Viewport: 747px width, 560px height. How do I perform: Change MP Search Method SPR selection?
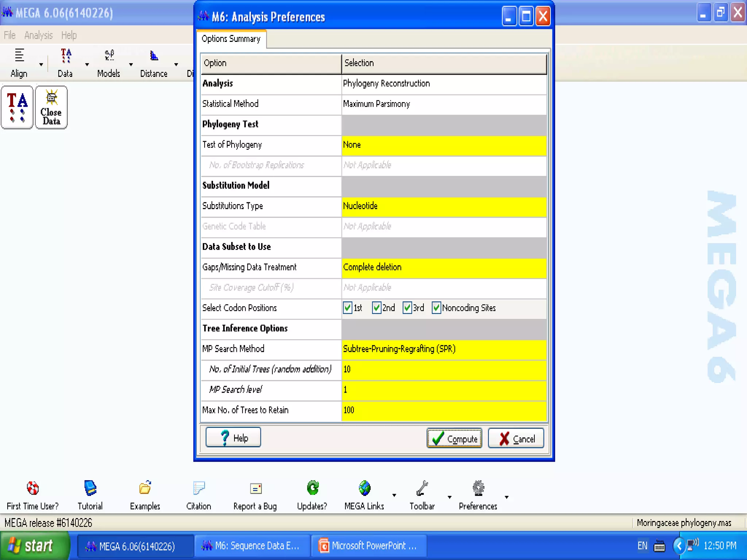(444, 349)
